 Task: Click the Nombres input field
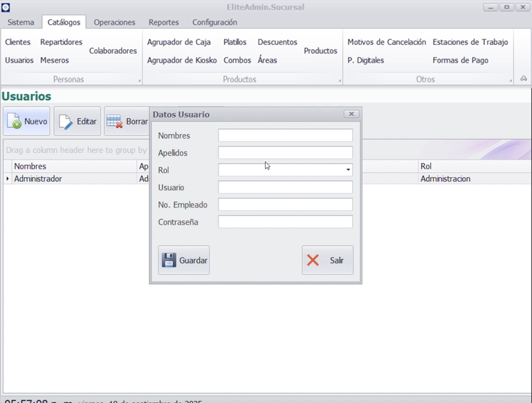pyautogui.click(x=285, y=135)
